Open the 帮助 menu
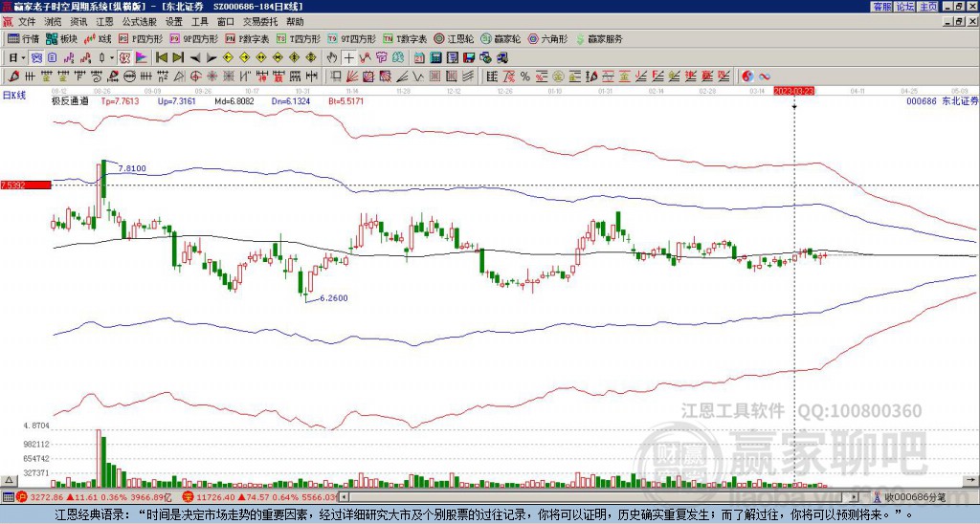This screenshot has width=980, height=524. coord(295,22)
